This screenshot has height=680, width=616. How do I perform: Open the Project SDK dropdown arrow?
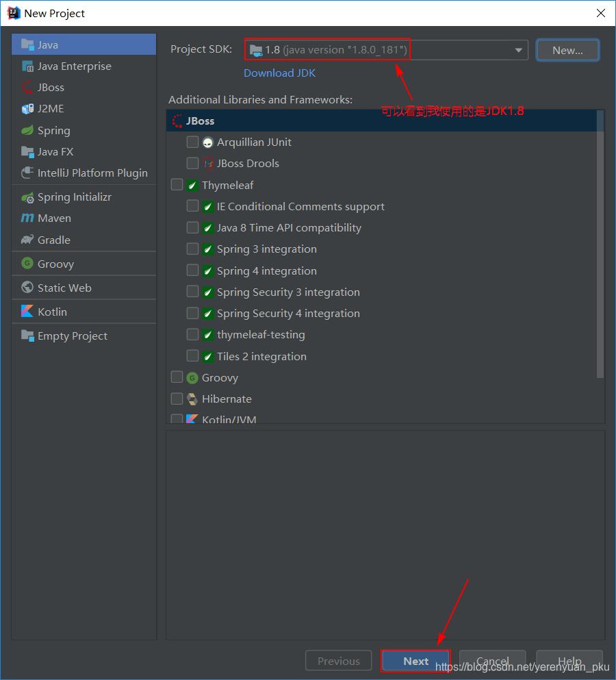pyautogui.click(x=518, y=50)
